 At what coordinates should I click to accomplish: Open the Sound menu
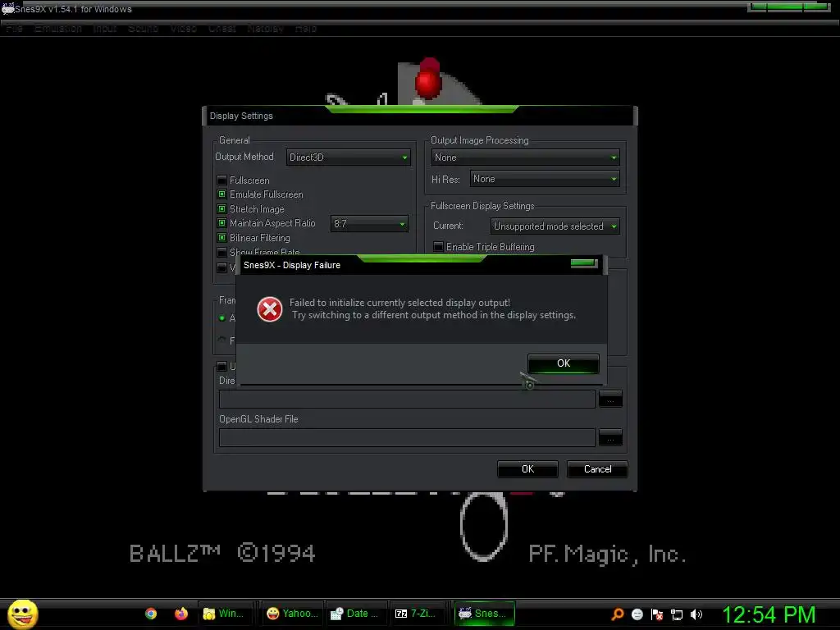coord(143,28)
